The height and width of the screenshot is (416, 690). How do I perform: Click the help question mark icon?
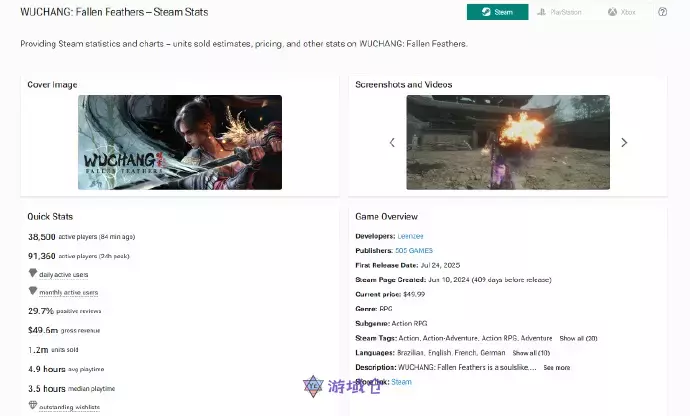[662, 12]
